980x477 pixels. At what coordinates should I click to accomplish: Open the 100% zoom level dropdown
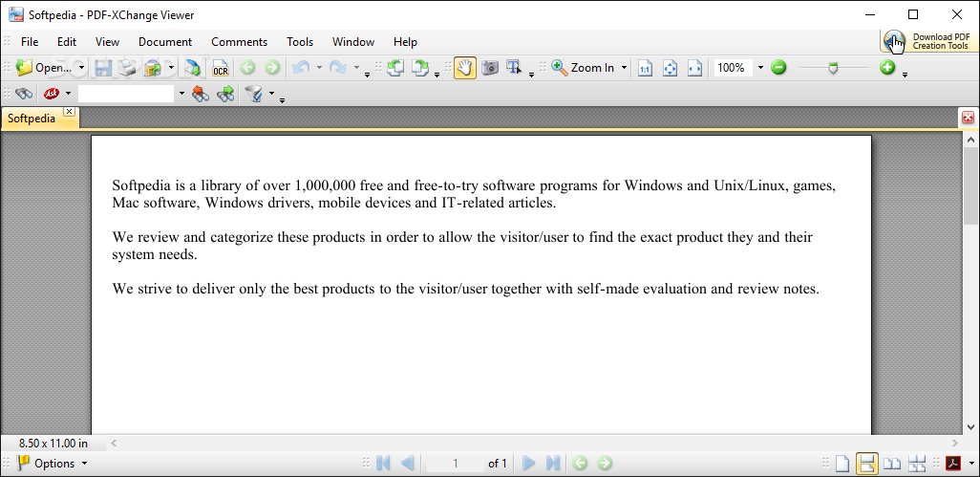[760, 68]
